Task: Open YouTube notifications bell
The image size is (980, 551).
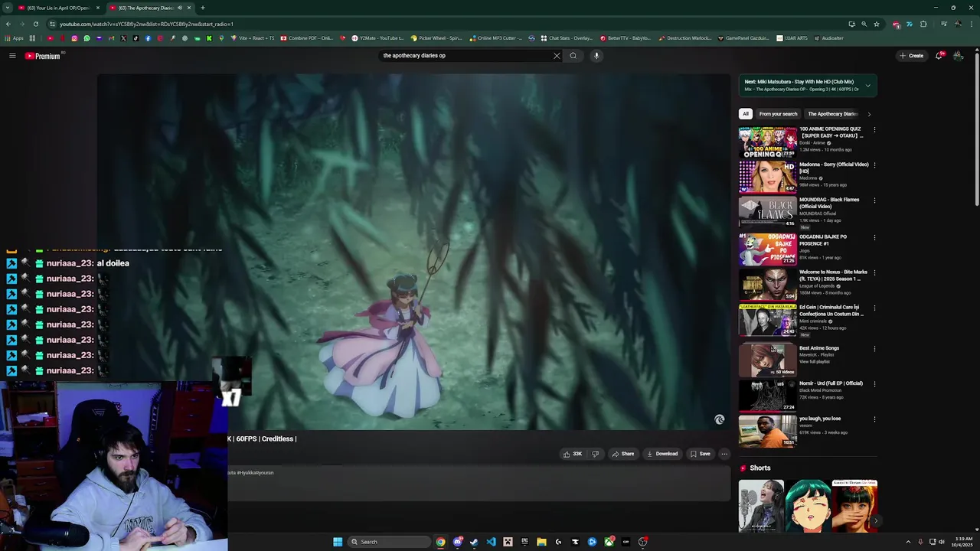Action: click(x=939, y=55)
